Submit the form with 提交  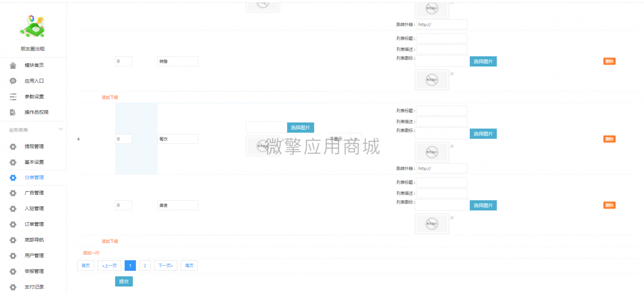[x=124, y=281]
